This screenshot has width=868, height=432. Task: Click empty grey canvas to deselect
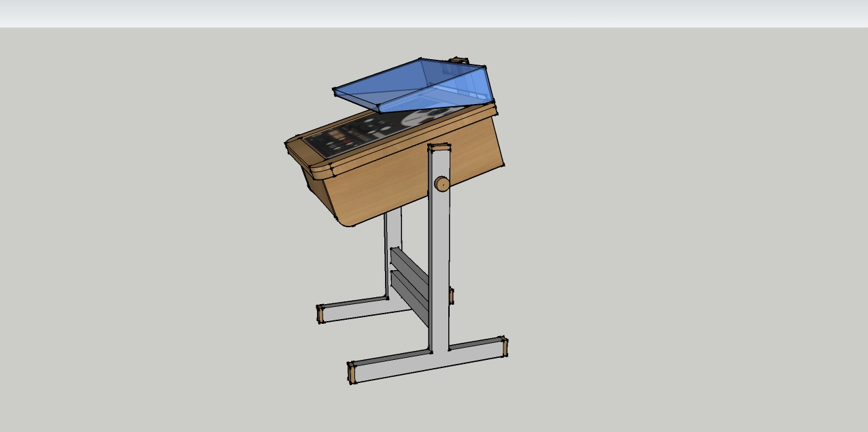680,272
